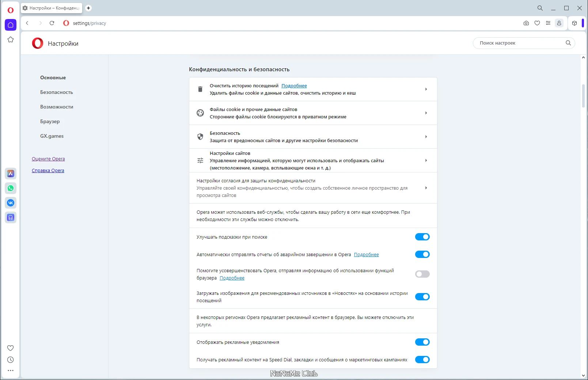Open the player headphones icon in sidebar

tap(11, 217)
